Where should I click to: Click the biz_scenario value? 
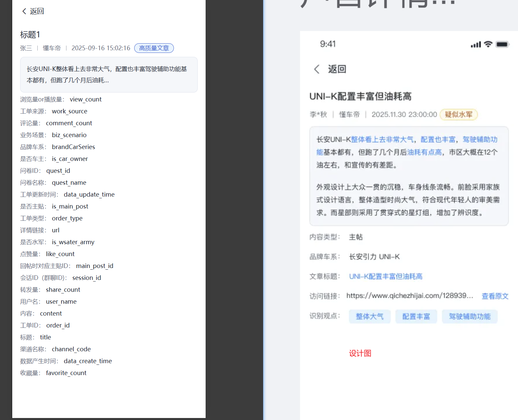[69, 135]
